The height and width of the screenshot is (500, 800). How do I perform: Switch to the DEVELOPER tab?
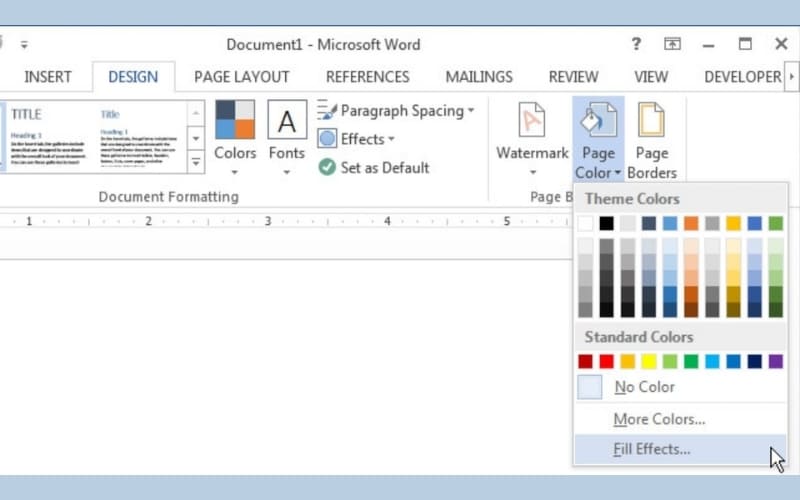[x=742, y=77]
